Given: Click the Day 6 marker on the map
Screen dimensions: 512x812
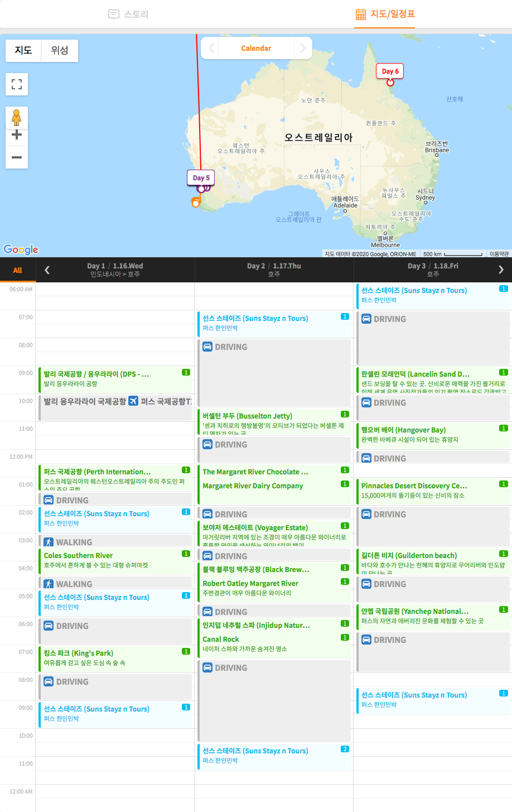Looking at the screenshot, I should (389, 71).
